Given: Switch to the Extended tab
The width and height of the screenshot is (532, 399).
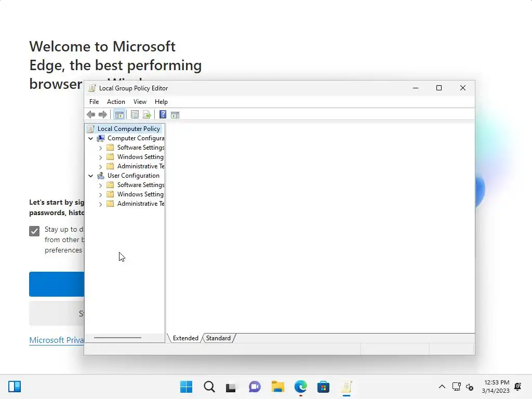Looking at the screenshot, I should point(185,338).
